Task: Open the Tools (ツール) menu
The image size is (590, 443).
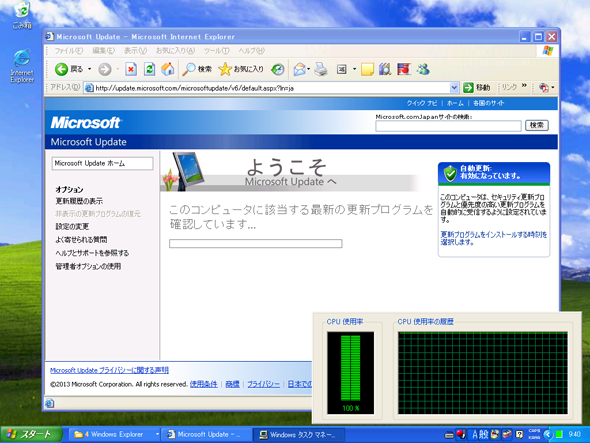Action: [x=216, y=51]
